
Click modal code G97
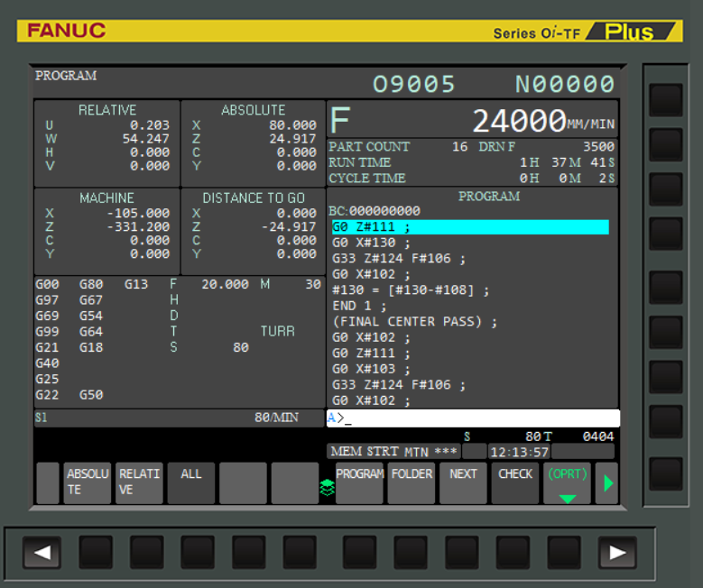point(47,300)
